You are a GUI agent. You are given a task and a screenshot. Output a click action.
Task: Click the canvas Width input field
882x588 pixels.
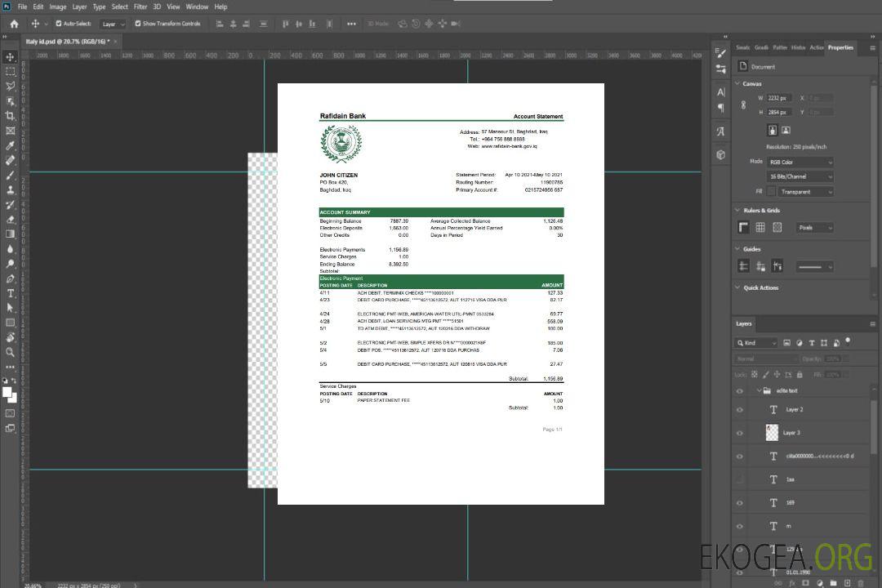[x=780, y=98]
